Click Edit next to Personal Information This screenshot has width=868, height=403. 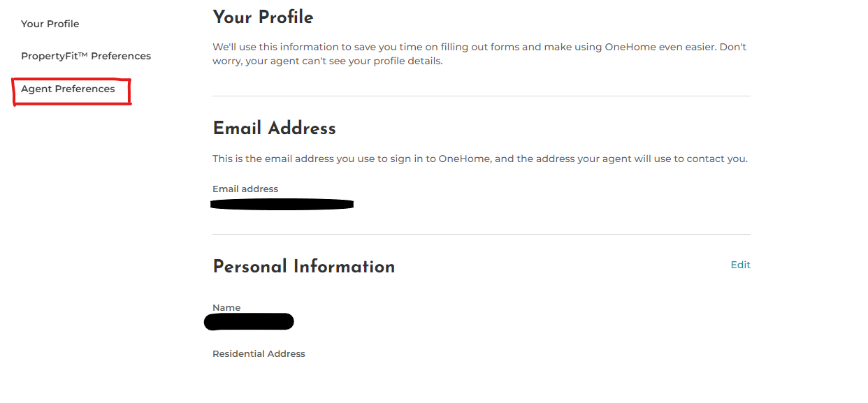coord(740,265)
